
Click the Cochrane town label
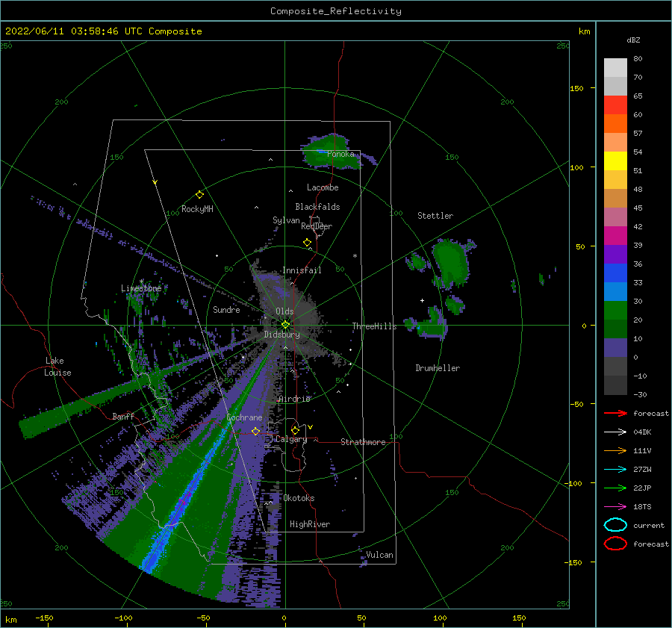click(x=244, y=417)
